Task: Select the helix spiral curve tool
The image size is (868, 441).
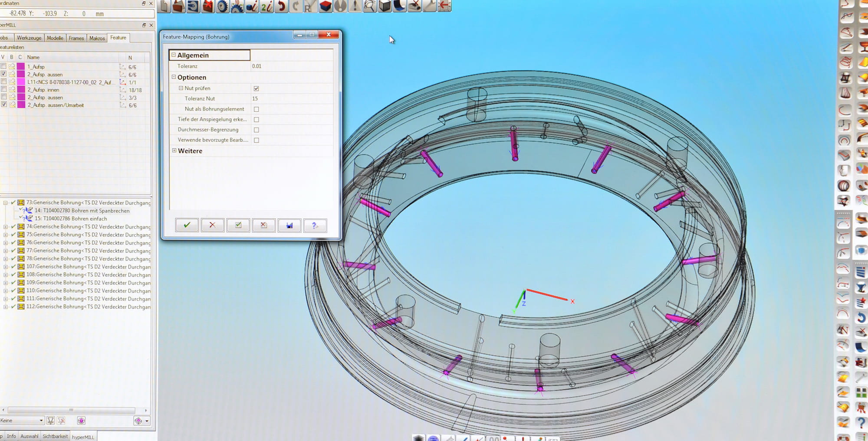Action: pyautogui.click(x=845, y=62)
